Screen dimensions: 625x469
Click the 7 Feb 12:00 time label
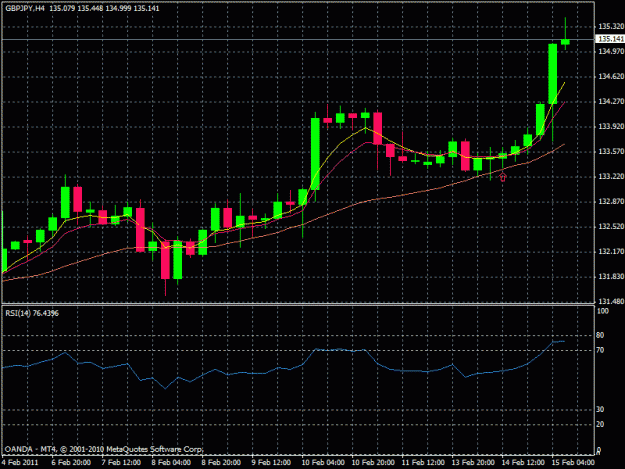(x=121, y=463)
